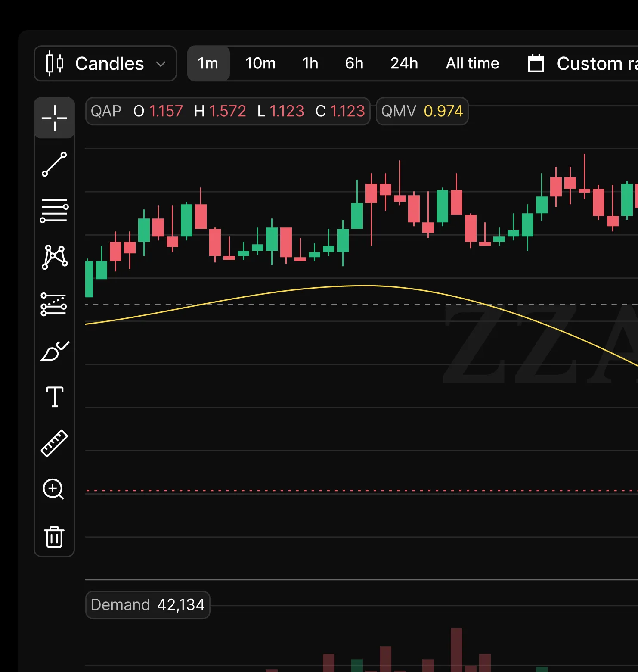Click the calendar icon for custom range
638x672 pixels.
536,63
